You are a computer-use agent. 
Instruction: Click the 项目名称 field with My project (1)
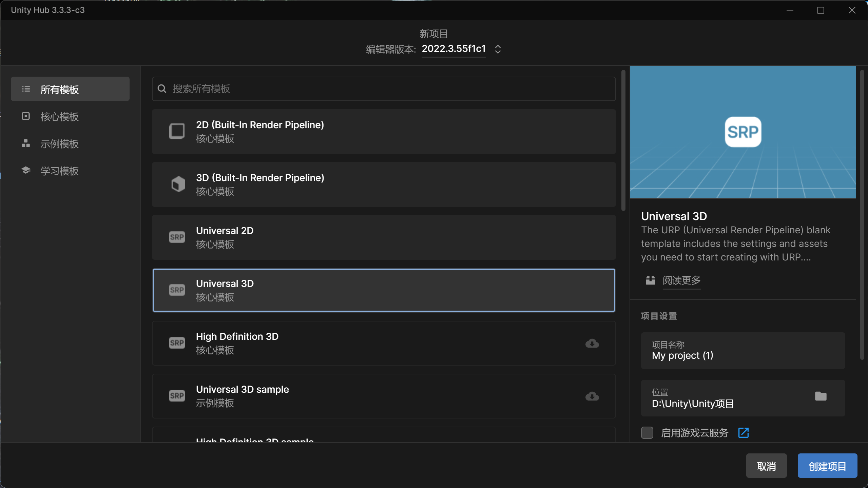[x=742, y=351]
